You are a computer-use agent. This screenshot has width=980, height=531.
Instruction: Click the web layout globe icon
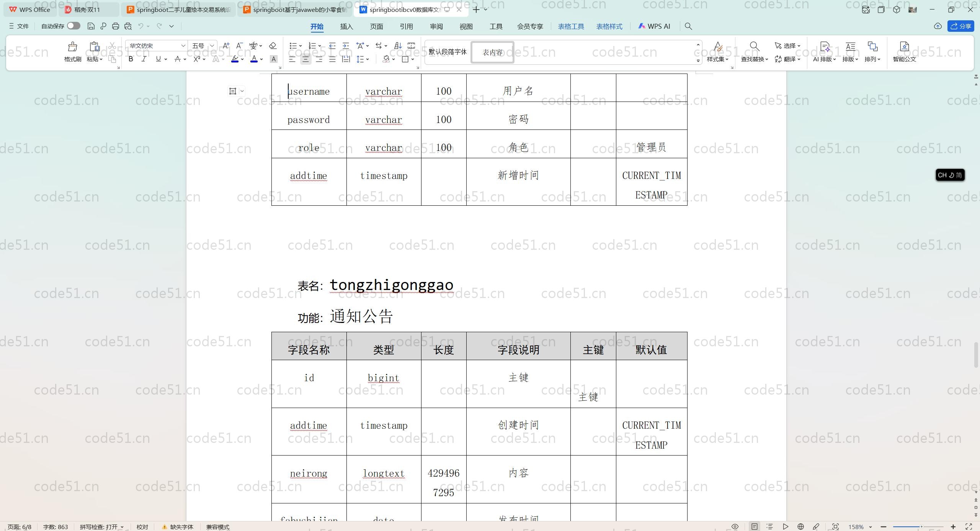[800, 527]
